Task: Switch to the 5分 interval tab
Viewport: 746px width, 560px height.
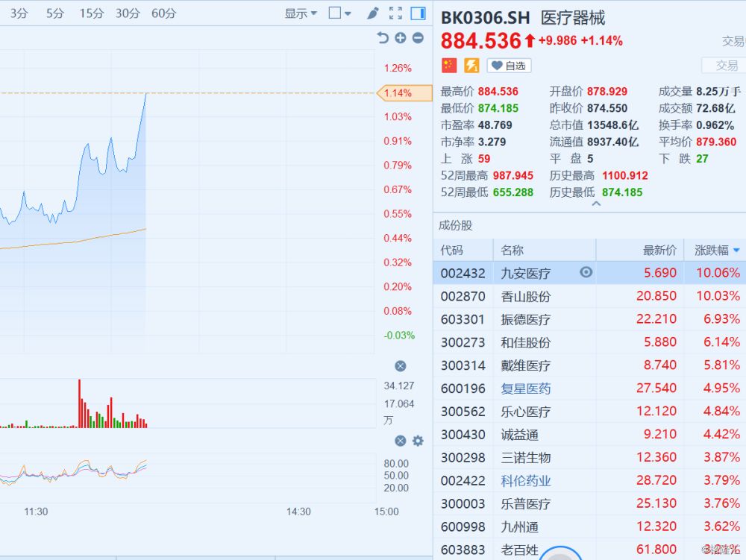Action: pos(54,13)
